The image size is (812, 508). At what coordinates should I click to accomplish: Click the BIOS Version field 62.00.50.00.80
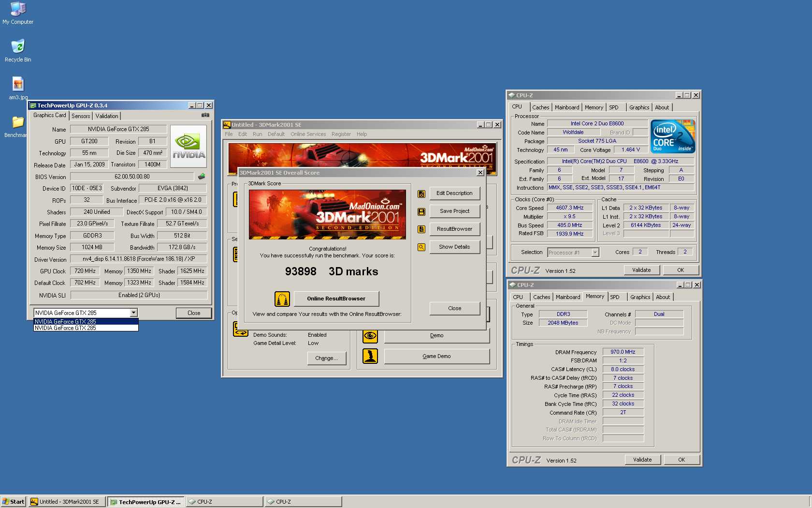pos(132,177)
